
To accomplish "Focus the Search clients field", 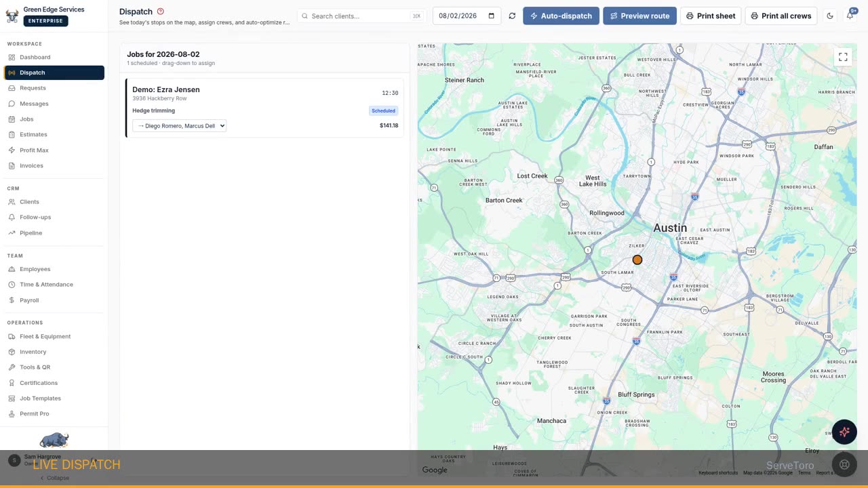I will (x=361, y=16).
